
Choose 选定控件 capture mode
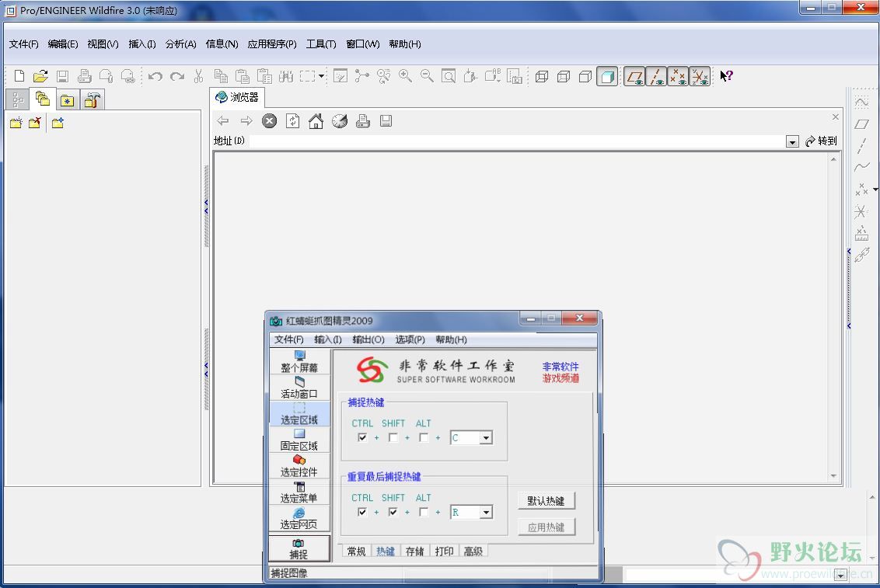click(x=299, y=466)
